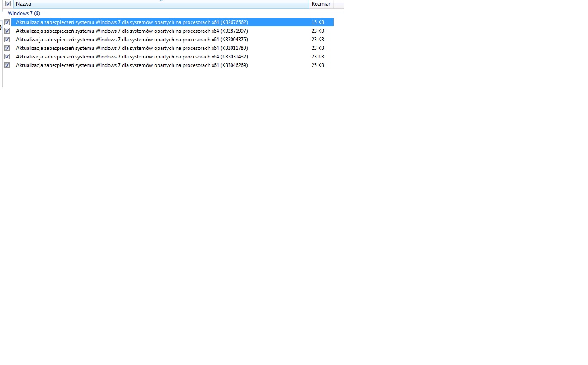Select the update row KB2676562
This screenshot has height=365, width=588.
tap(172, 22)
